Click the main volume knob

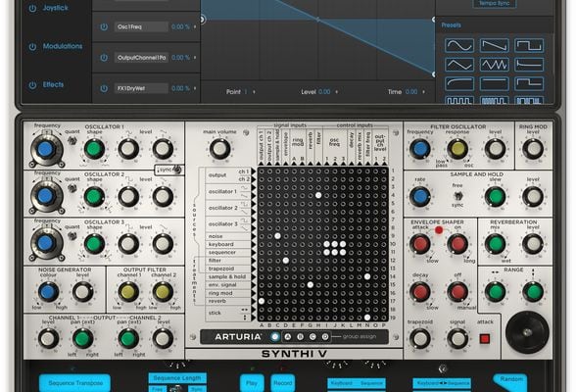(x=220, y=149)
